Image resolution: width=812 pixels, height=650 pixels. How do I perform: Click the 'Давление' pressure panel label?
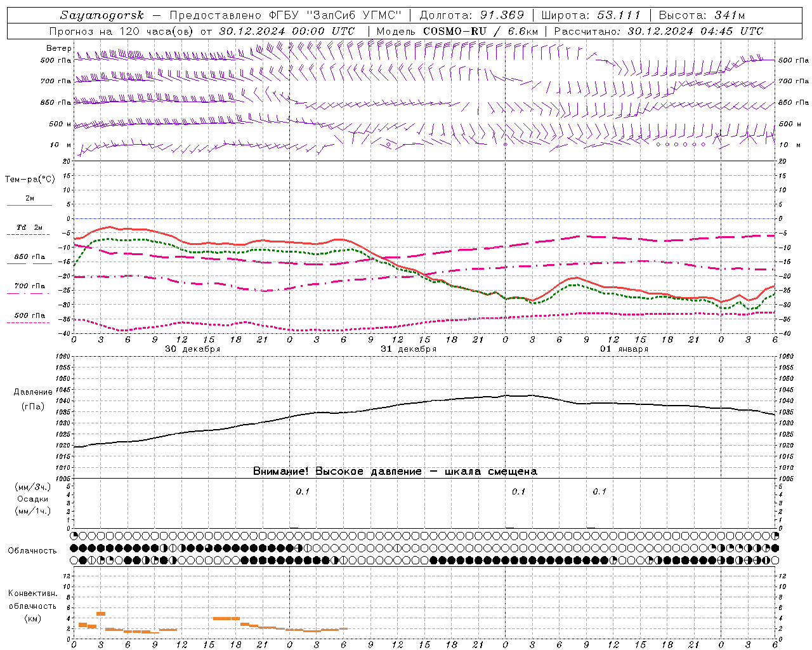33,392
